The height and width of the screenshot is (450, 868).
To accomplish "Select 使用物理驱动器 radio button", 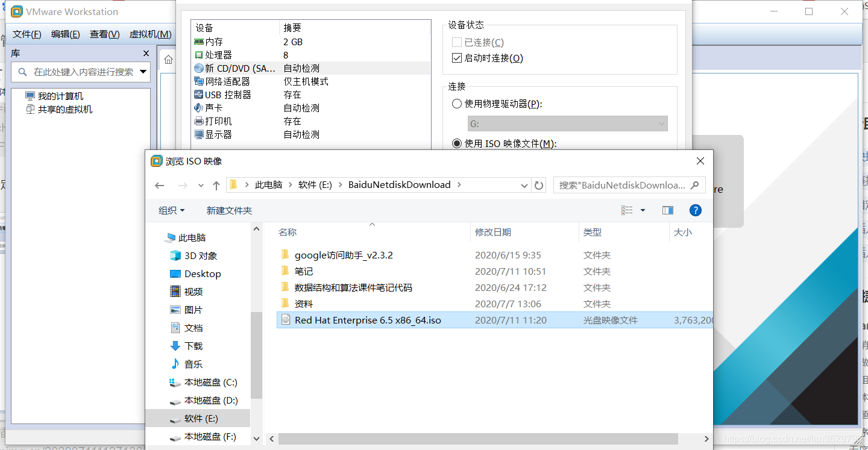I will 457,104.
